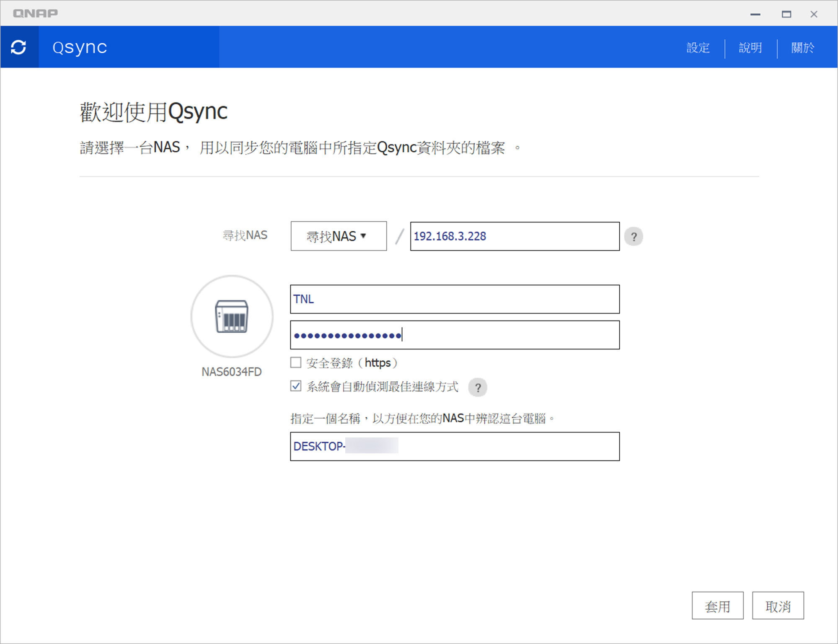Click the masked password field
This screenshot has height=644, width=838.
[455, 335]
